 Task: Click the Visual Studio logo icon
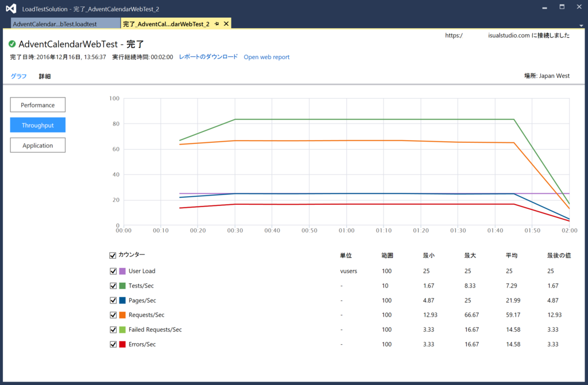tap(11, 9)
